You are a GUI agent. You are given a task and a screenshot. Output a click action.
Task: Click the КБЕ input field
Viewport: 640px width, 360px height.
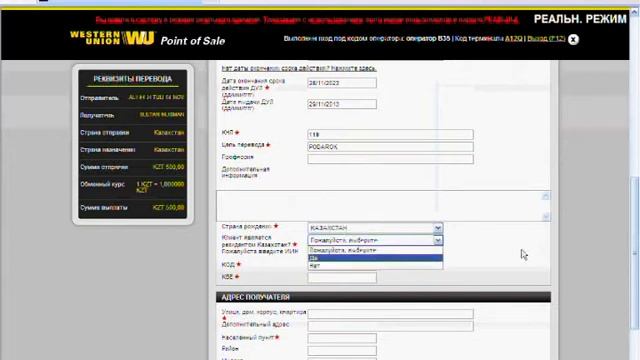342,278
